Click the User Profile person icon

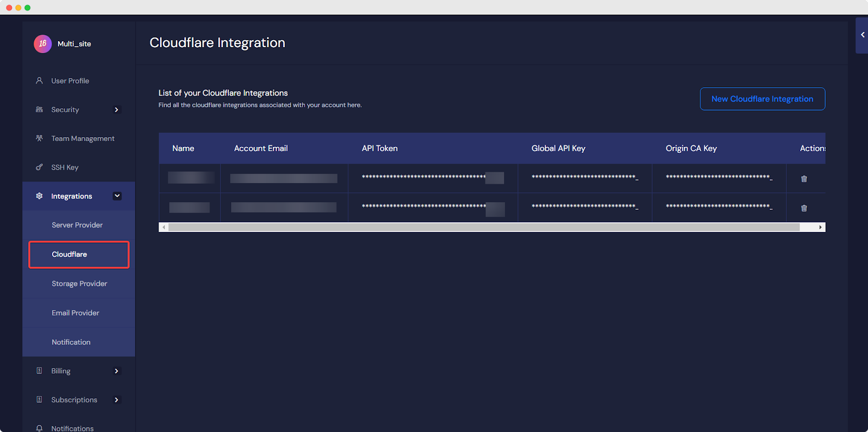pyautogui.click(x=39, y=81)
